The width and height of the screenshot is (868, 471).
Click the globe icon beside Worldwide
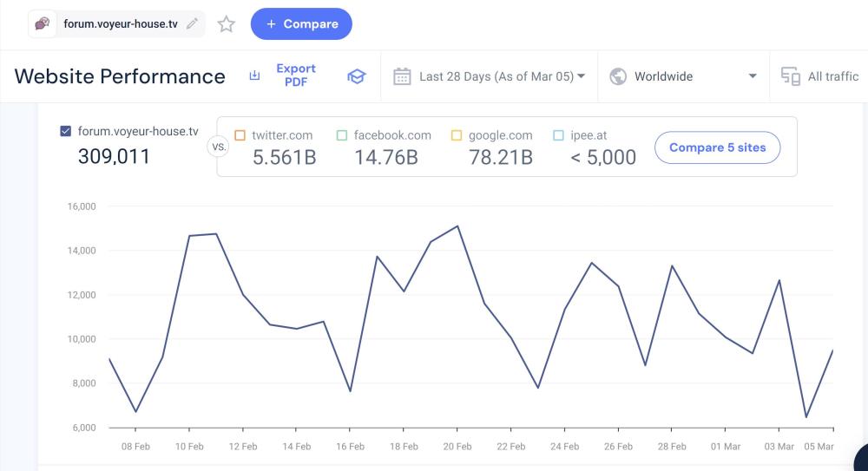click(x=619, y=76)
